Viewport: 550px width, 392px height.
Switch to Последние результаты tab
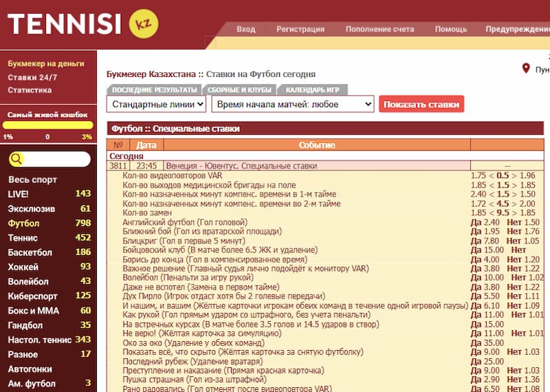(x=154, y=90)
